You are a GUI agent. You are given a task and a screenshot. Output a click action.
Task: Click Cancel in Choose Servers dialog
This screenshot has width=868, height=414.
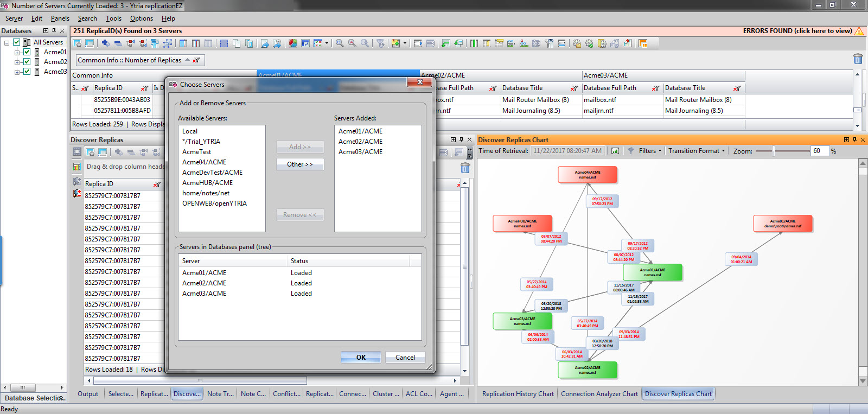coord(405,357)
